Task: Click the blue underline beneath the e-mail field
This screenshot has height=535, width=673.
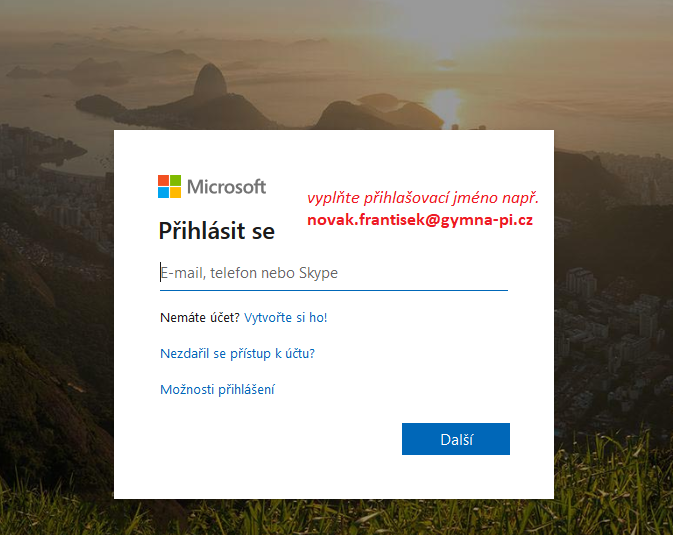Action: (x=333, y=290)
